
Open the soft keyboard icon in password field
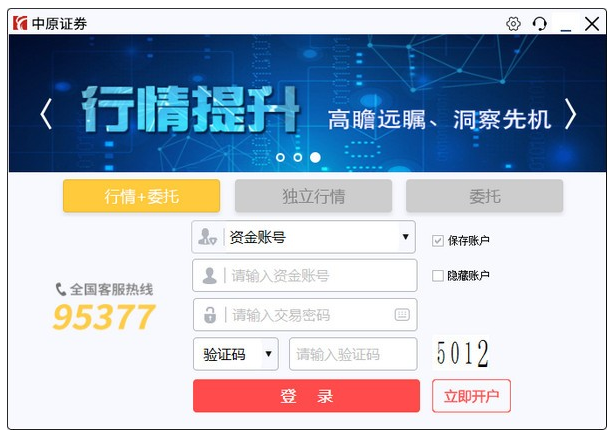click(402, 314)
